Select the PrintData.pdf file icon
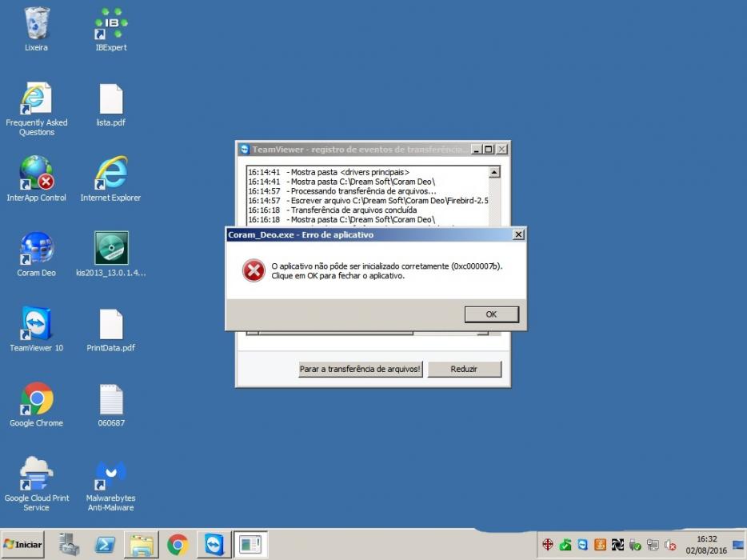Screen dimensions: 747x560 pyautogui.click(x=111, y=329)
